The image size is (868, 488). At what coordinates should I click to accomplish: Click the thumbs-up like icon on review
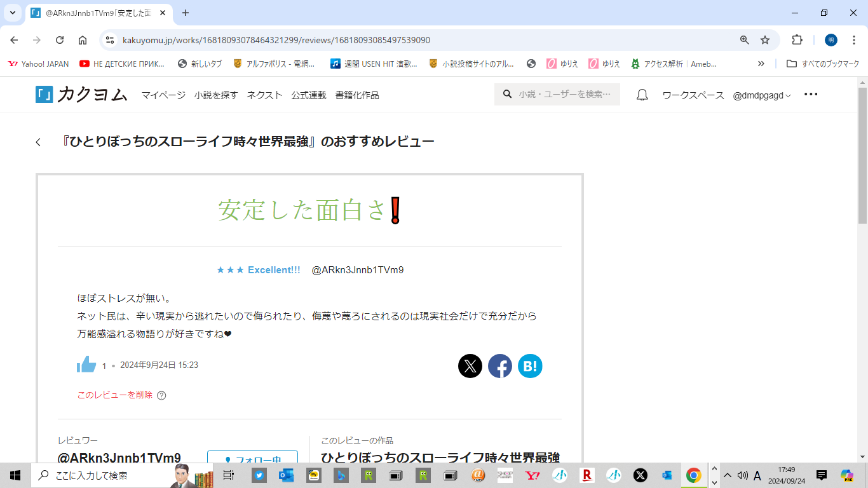(86, 365)
